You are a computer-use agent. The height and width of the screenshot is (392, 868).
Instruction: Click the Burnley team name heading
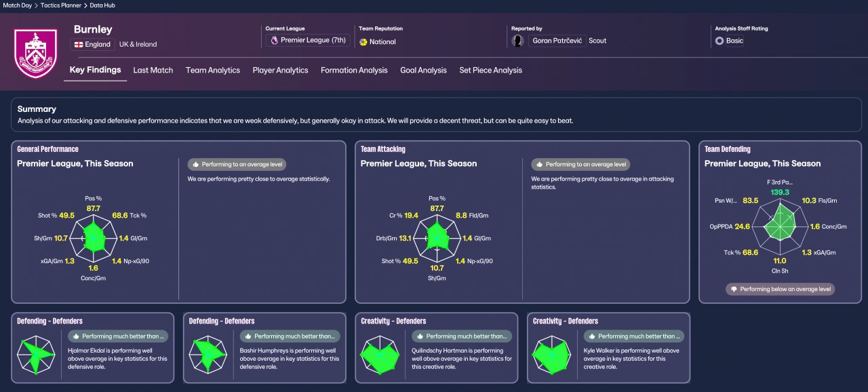(93, 30)
